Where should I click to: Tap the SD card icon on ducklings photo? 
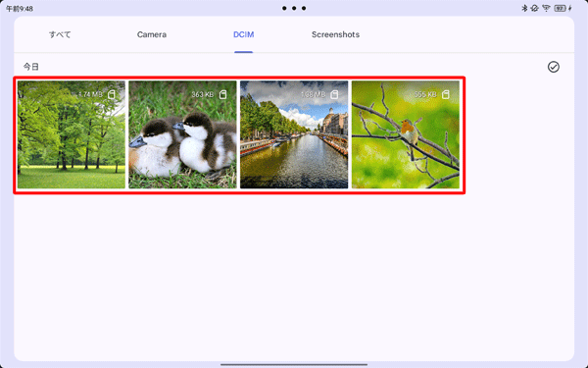point(222,94)
